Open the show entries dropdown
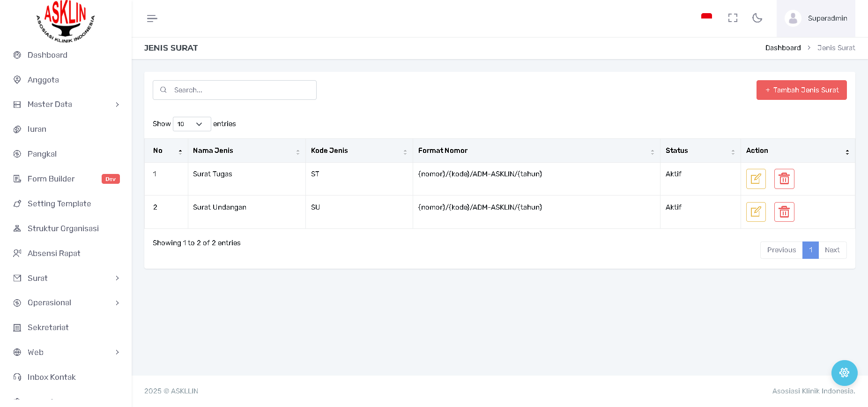The image size is (868, 407). point(192,124)
